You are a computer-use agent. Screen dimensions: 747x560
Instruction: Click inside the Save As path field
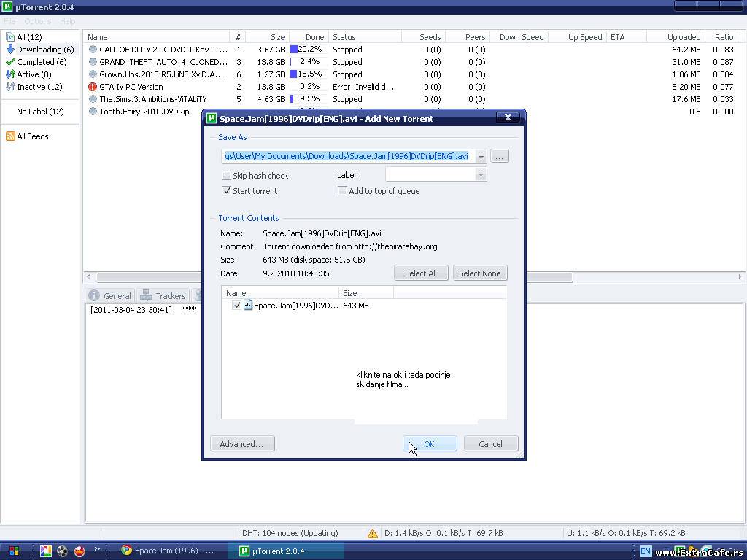(348, 156)
